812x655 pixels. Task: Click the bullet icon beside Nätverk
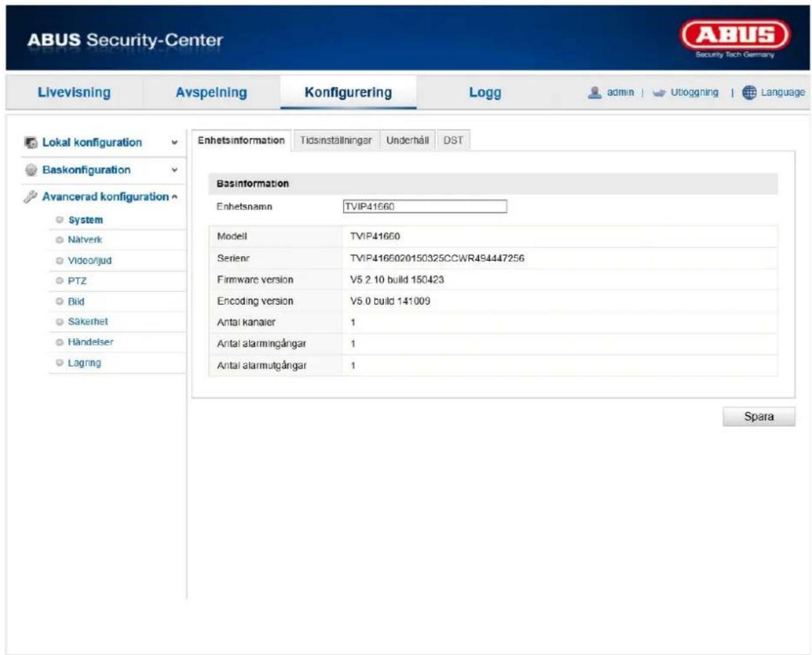(x=60, y=239)
